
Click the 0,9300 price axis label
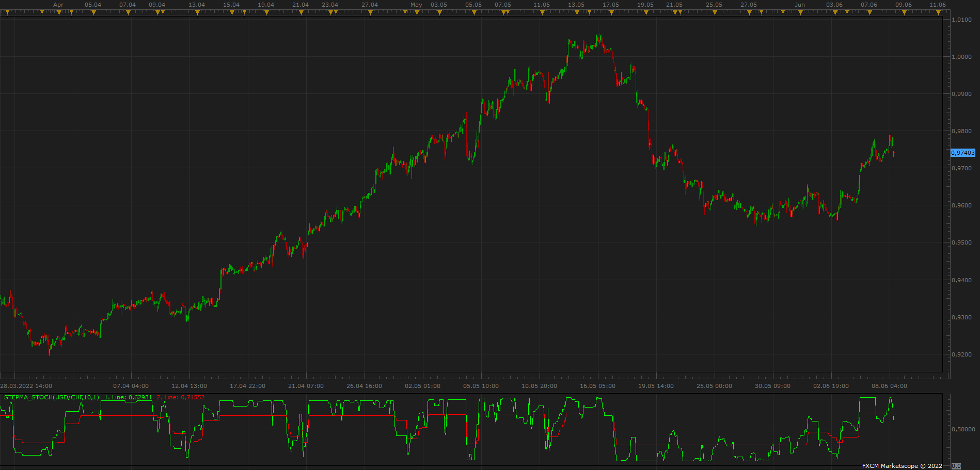961,317
